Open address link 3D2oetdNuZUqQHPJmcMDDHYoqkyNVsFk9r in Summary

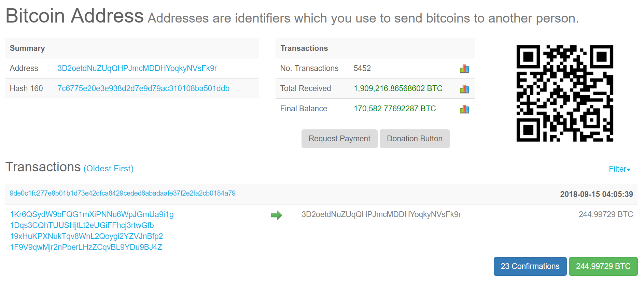(x=137, y=68)
